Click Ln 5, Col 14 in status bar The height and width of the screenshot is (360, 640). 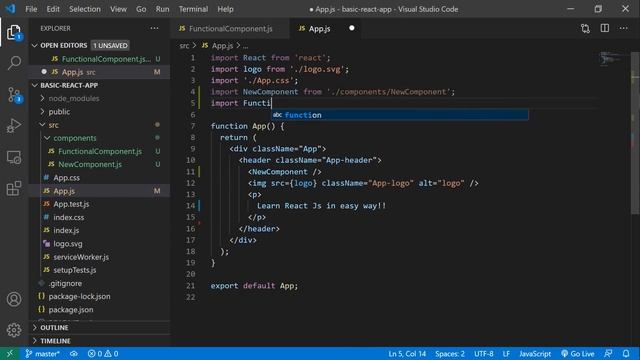click(407, 353)
